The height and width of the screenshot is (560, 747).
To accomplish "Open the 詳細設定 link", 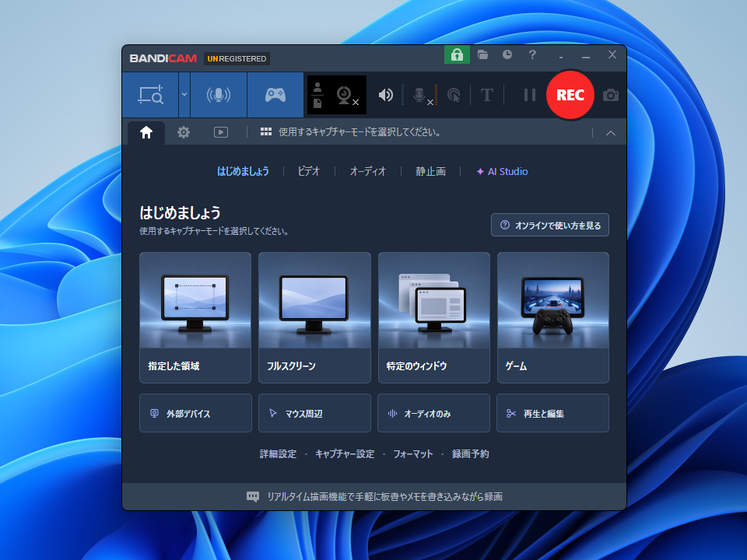I will [x=279, y=453].
